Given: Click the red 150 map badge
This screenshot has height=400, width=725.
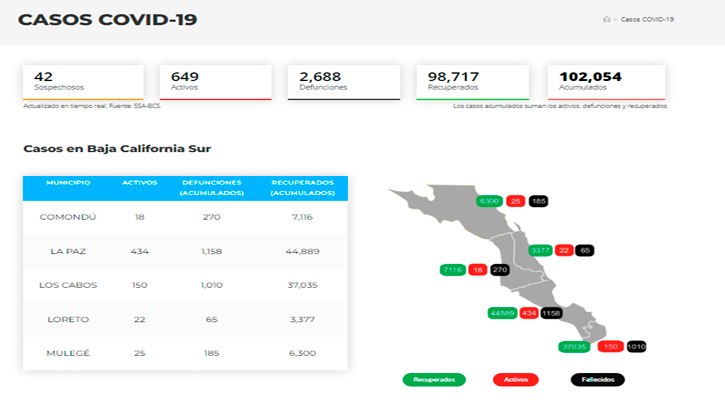Looking at the screenshot, I should click(x=610, y=347).
